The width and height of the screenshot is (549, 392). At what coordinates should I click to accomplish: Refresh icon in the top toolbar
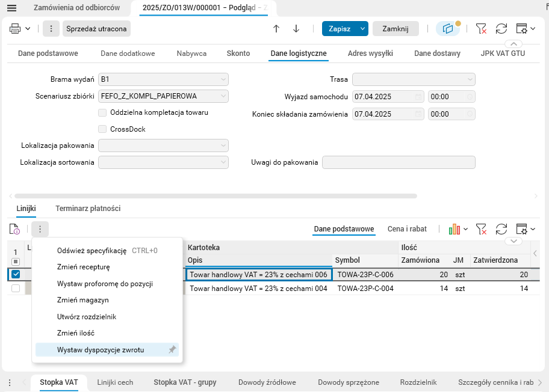pyautogui.click(x=501, y=29)
